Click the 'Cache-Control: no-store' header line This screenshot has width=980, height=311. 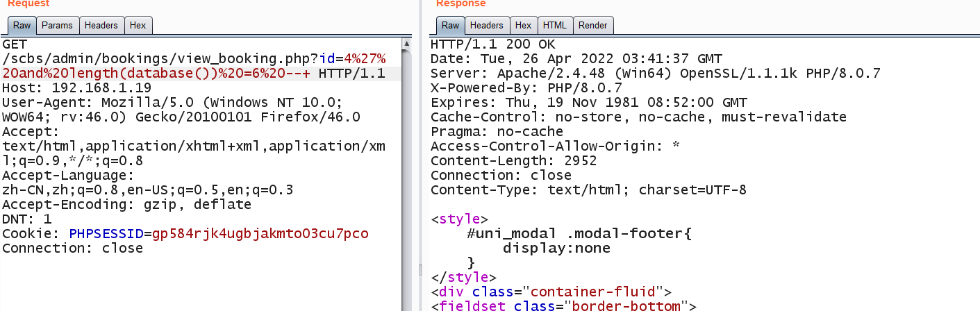point(638,117)
